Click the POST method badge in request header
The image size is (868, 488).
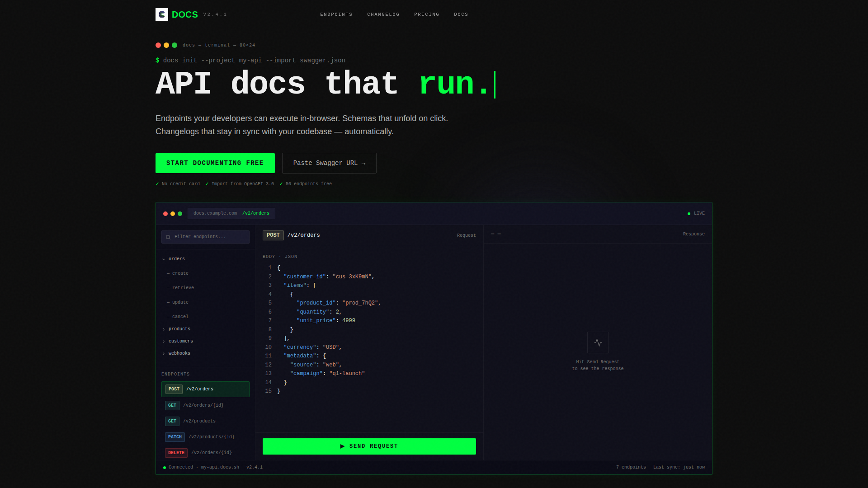coord(273,235)
